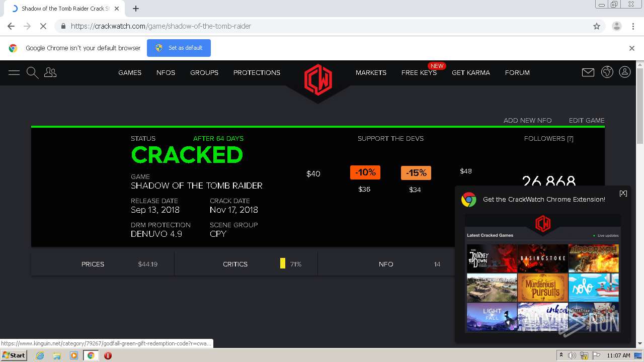
Task: Open the Light Fall thumbnail
Action: tap(492, 317)
